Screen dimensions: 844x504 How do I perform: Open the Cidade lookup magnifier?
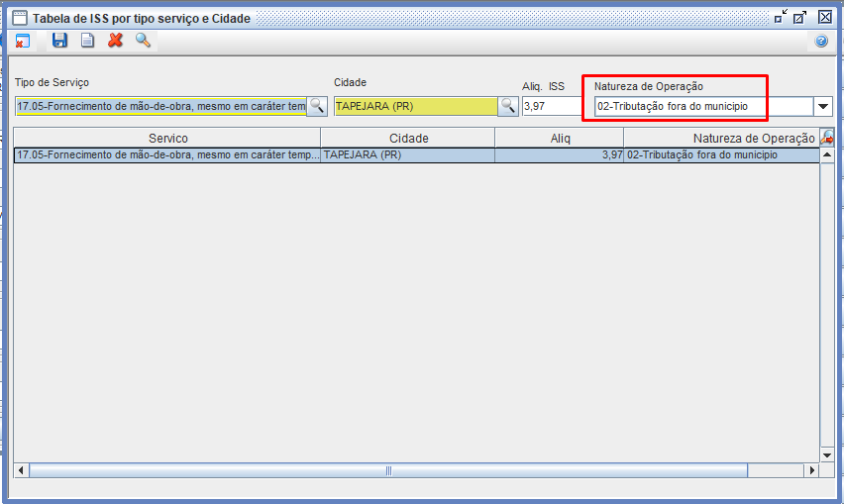click(x=507, y=106)
